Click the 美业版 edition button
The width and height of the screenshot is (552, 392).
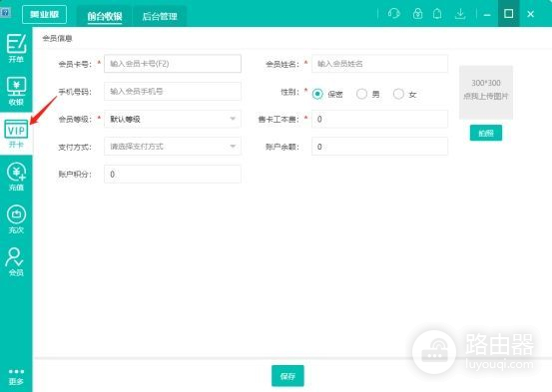click(44, 14)
